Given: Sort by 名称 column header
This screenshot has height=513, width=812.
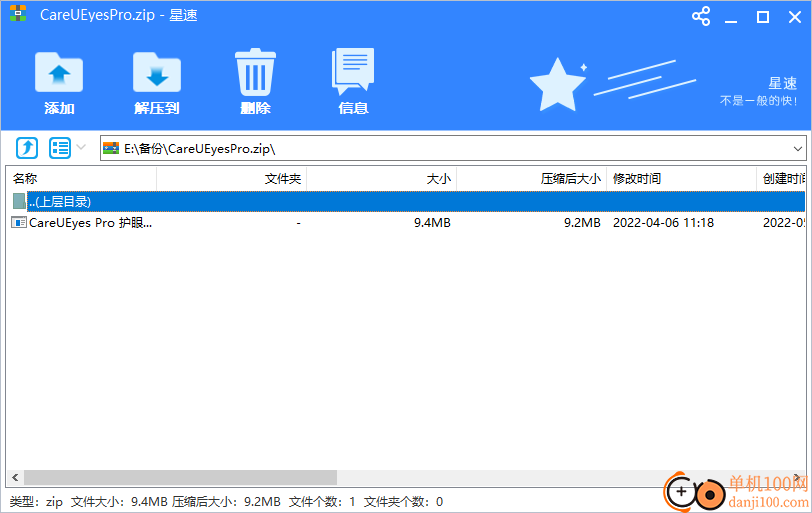Looking at the screenshot, I should pos(83,179).
